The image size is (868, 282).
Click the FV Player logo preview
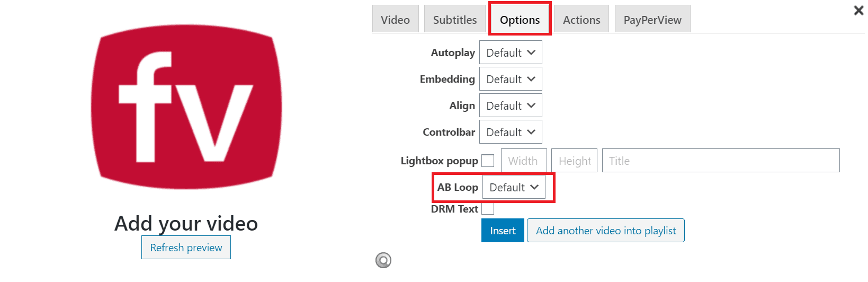[x=186, y=107]
